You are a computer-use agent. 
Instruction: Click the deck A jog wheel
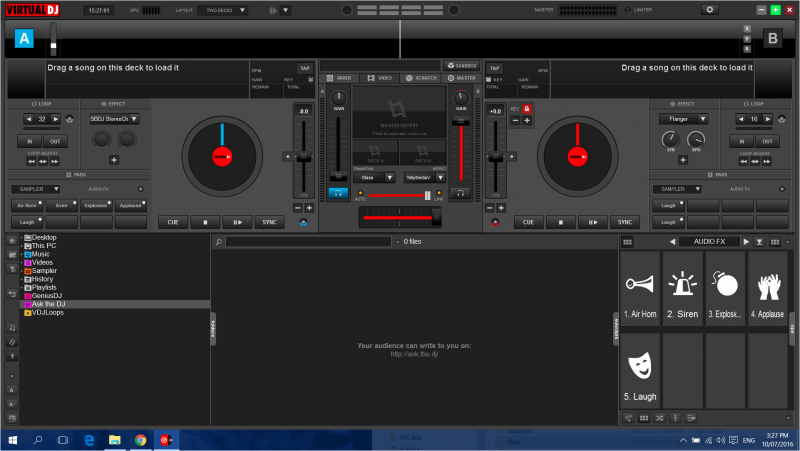(x=222, y=156)
